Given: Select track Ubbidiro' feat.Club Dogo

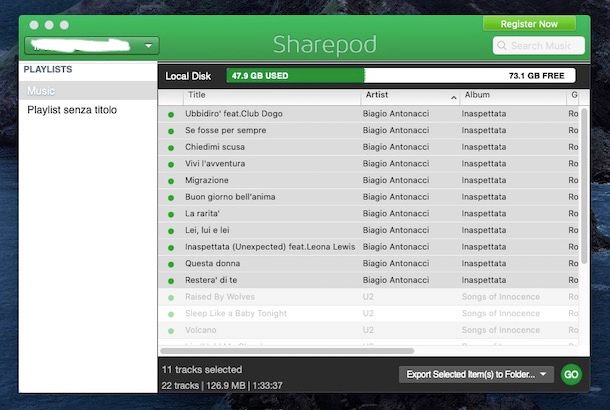Looking at the screenshot, I should coord(368,114).
